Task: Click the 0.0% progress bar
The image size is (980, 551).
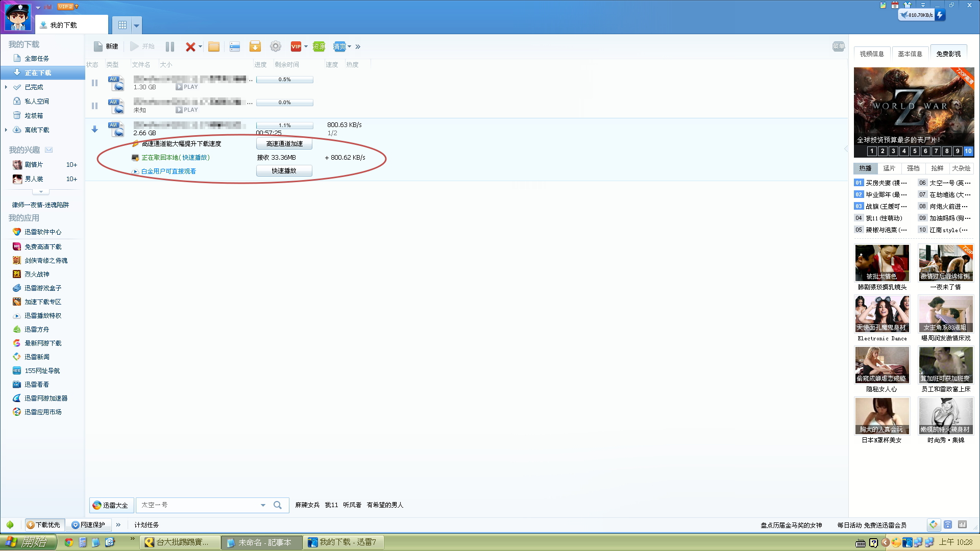Action: pyautogui.click(x=285, y=103)
